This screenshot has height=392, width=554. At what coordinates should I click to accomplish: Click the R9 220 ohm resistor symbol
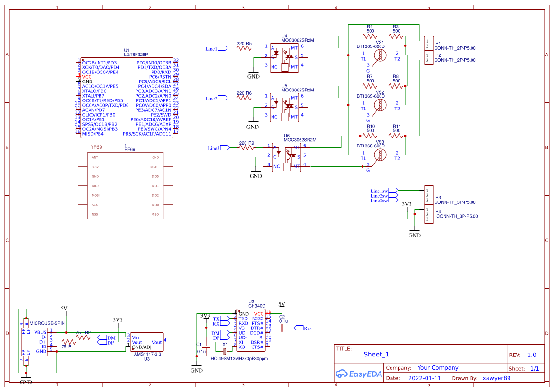[247, 148]
